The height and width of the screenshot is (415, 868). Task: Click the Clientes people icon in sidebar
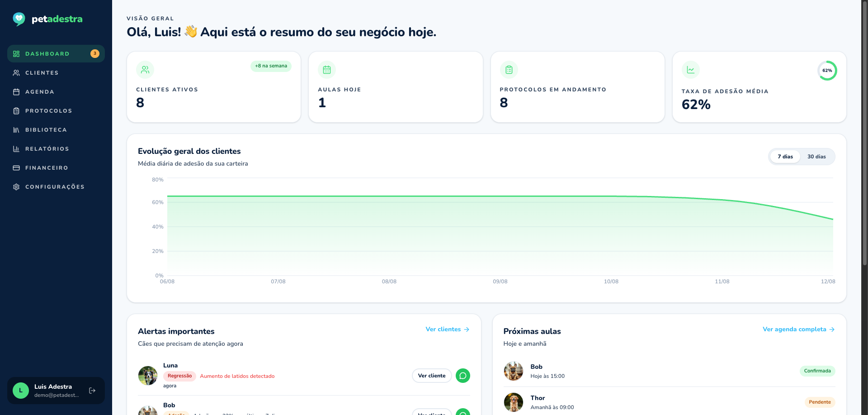(16, 73)
